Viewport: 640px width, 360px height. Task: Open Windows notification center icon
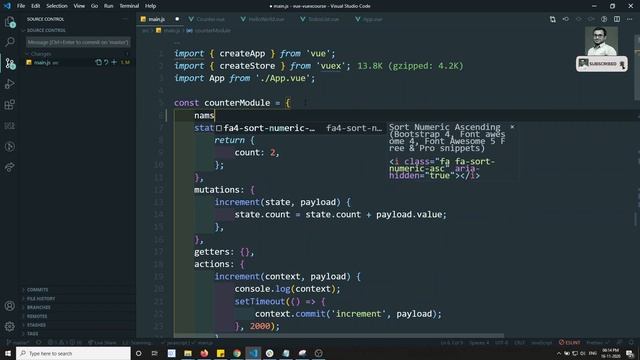630,353
